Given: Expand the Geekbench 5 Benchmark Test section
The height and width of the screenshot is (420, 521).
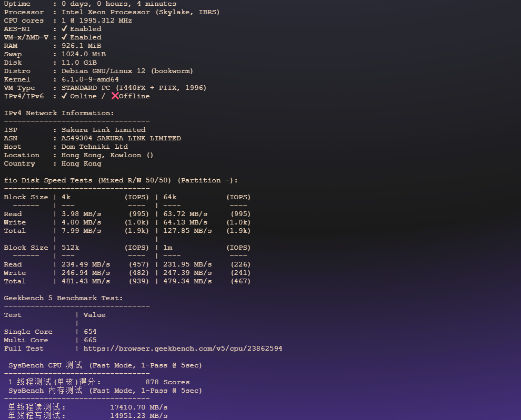Looking at the screenshot, I should [59, 298].
